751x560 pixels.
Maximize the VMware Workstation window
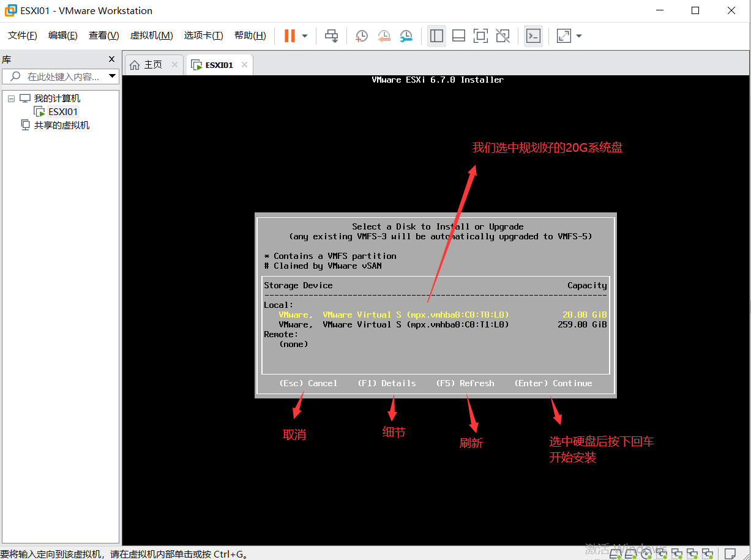[x=695, y=10]
